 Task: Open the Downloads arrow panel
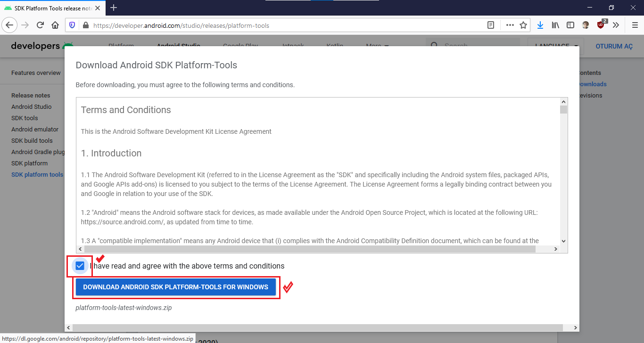point(540,25)
